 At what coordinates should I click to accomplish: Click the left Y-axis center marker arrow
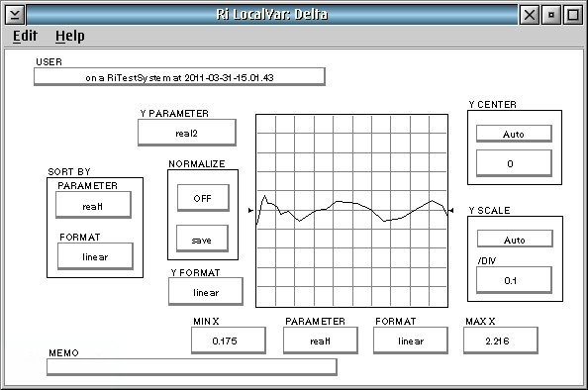[x=250, y=211]
